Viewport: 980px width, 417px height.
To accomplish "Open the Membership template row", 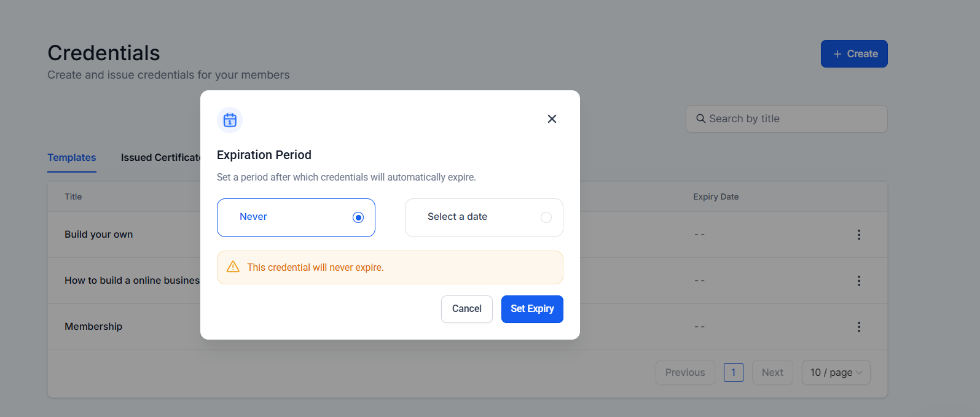I will coord(93,327).
